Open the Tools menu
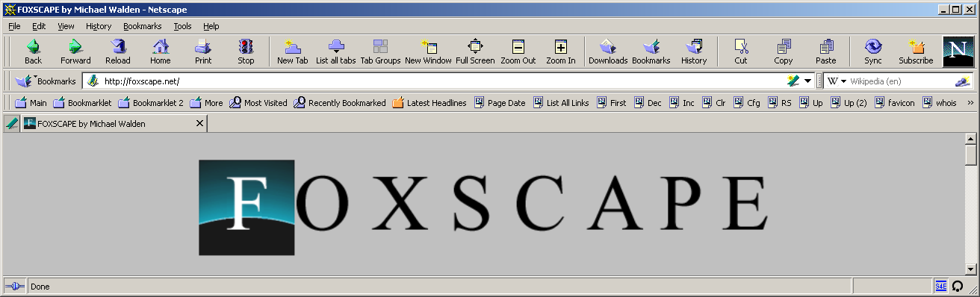This screenshot has width=980, height=297. point(182,26)
